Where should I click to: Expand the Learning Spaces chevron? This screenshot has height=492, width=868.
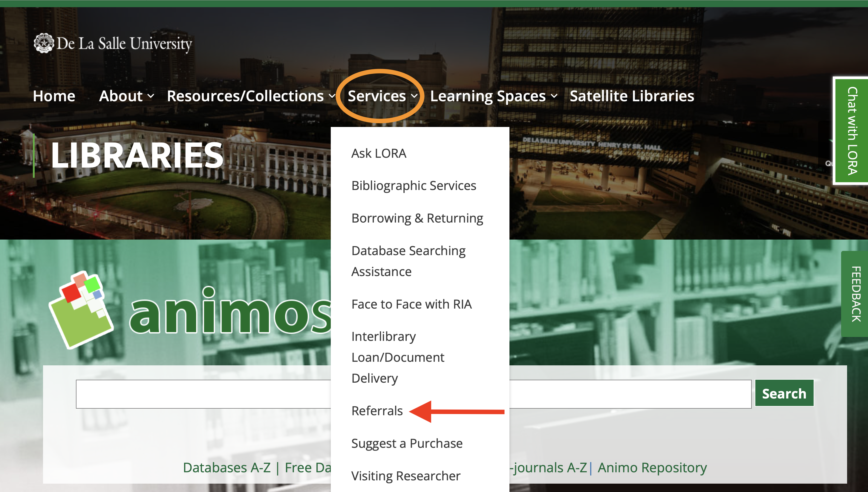point(554,96)
